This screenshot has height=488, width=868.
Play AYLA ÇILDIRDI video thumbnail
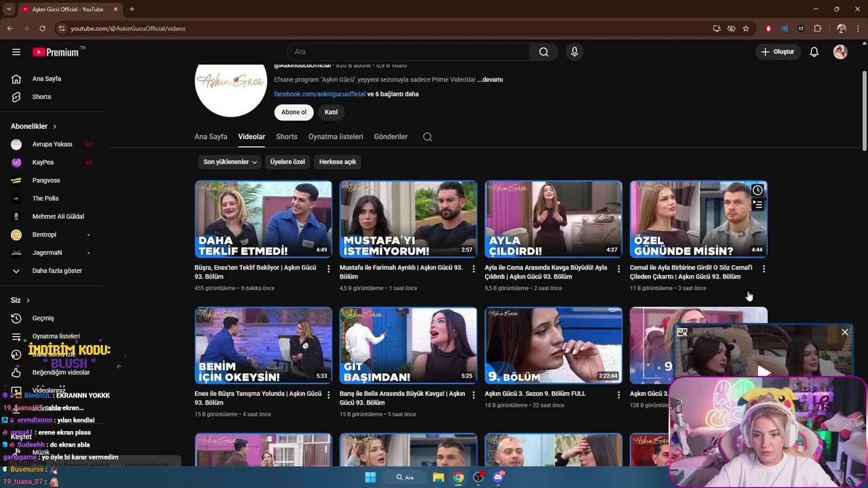coord(553,219)
